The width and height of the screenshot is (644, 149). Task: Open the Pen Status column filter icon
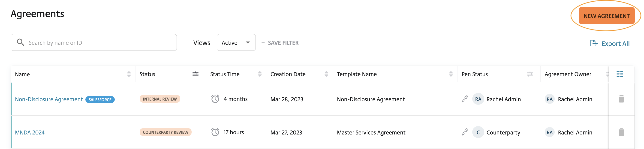tap(530, 74)
